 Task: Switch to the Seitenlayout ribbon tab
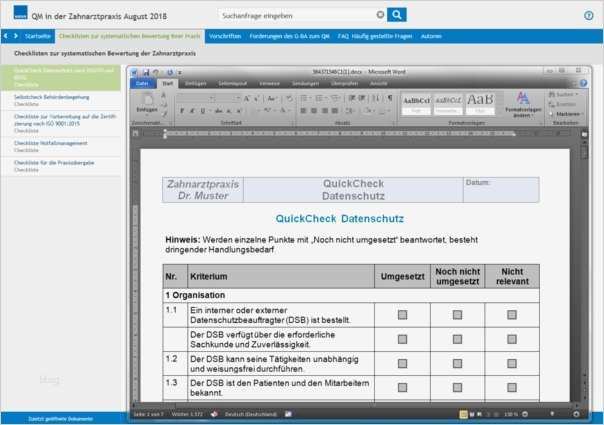click(x=232, y=83)
